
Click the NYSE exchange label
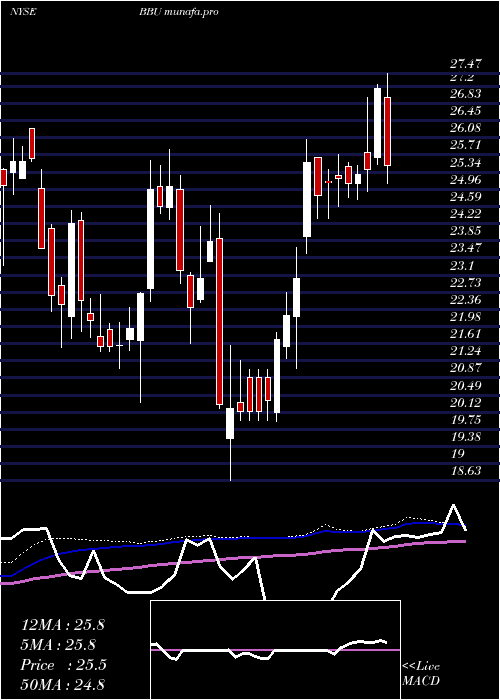click(23, 12)
